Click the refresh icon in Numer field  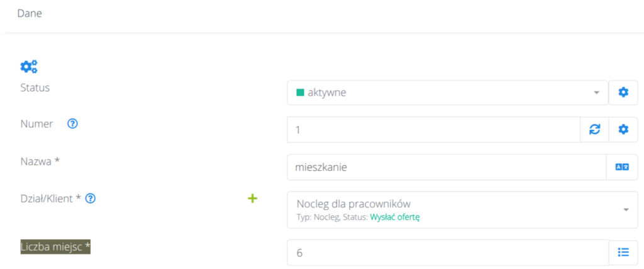coord(594,129)
